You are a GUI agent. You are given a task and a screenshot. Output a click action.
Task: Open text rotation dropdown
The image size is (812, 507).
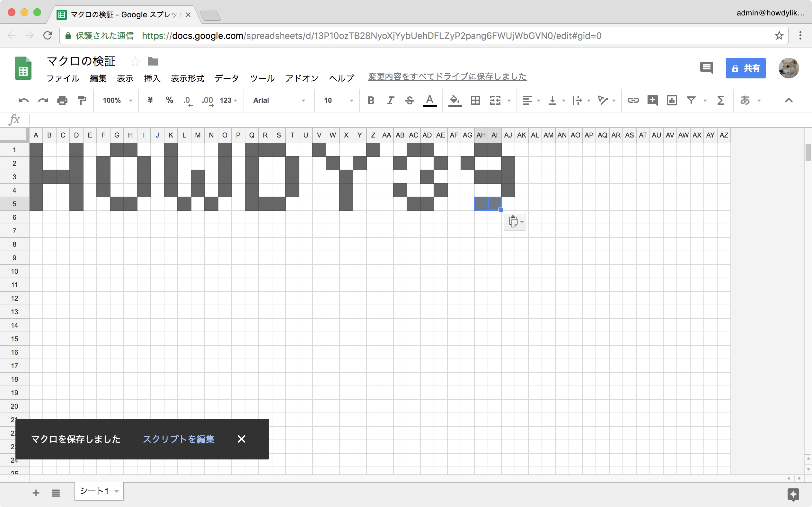tap(606, 100)
